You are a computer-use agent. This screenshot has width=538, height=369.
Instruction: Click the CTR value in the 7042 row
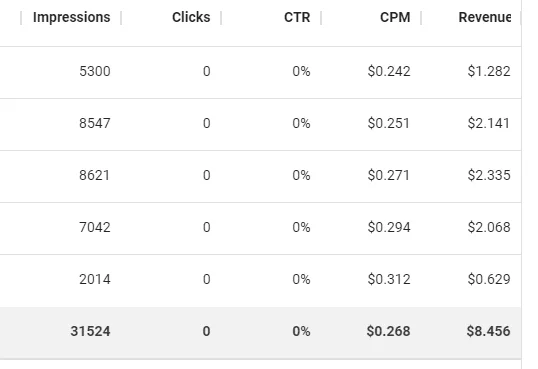pos(301,227)
